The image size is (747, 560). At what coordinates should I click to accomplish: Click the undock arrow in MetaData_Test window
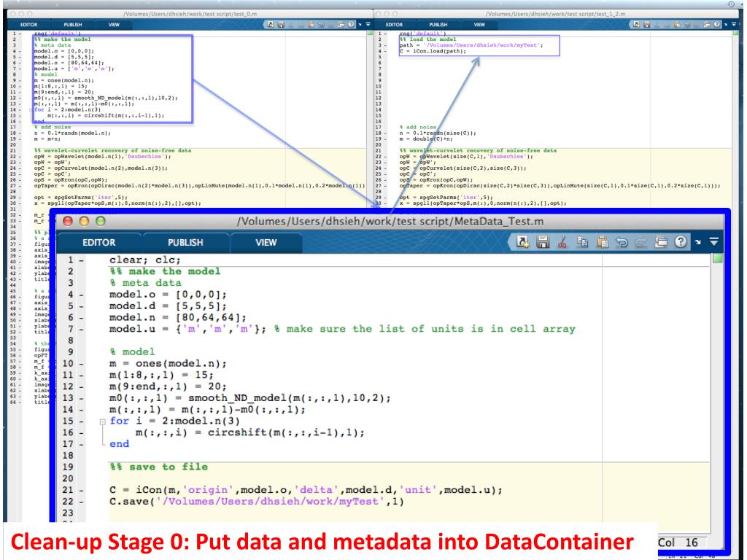click(x=698, y=242)
